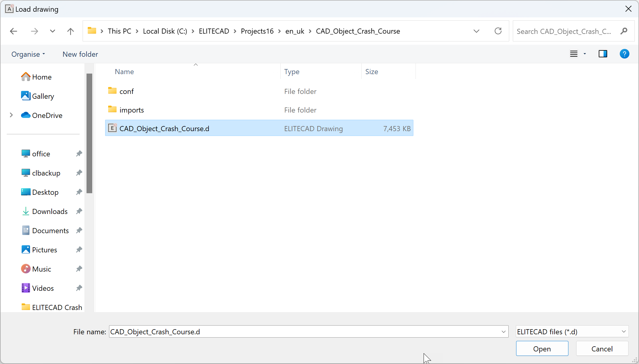Click ELITECAD Drawing type cell
Image resolution: width=639 pixels, height=364 pixels.
pyautogui.click(x=314, y=129)
